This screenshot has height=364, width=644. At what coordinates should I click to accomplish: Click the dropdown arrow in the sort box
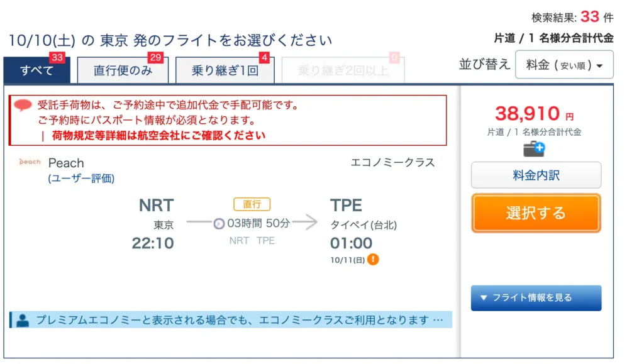[599, 65]
